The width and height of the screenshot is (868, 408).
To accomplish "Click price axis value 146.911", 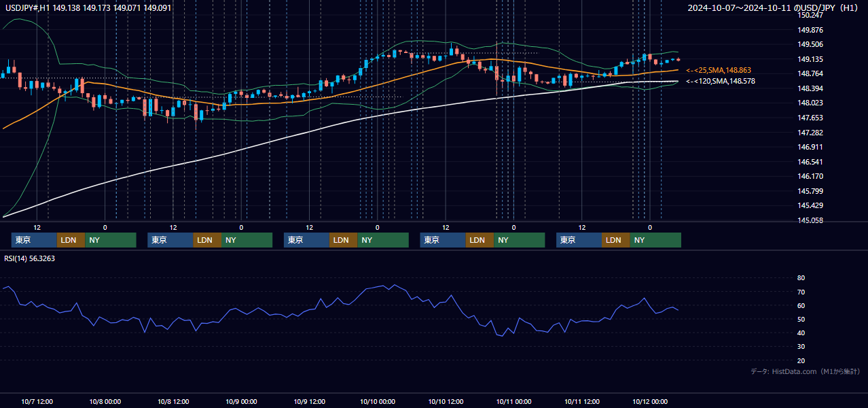I will [810, 147].
